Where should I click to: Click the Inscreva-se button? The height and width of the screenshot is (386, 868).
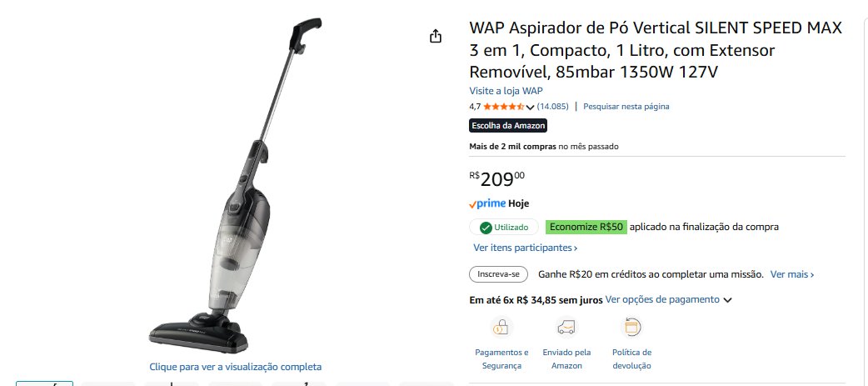(498, 274)
